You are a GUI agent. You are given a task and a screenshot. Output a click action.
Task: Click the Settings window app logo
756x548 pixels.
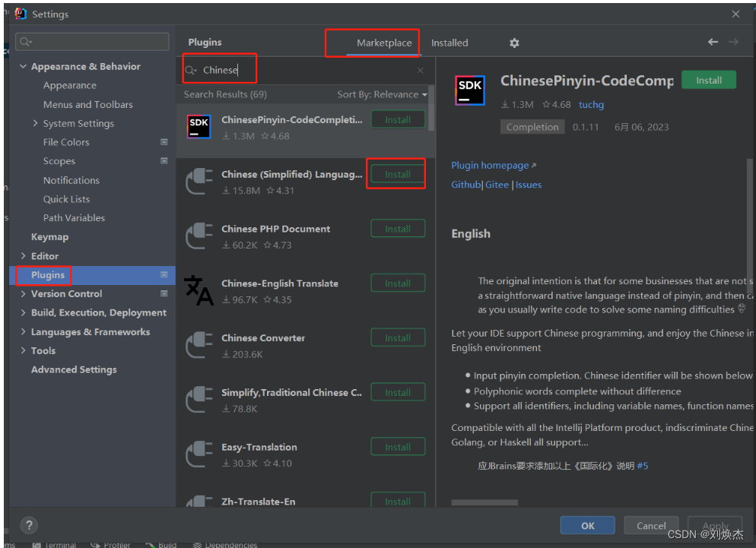click(x=21, y=14)
